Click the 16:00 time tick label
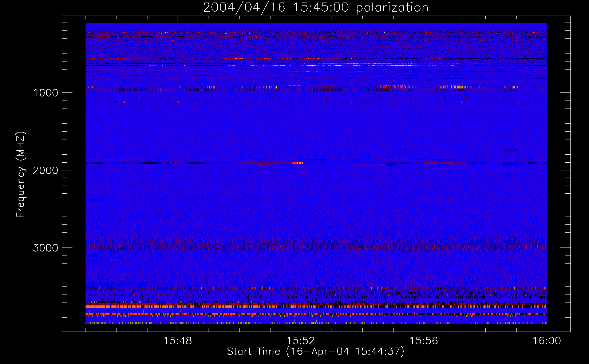The image size is (589, 364). click(547, 341)
